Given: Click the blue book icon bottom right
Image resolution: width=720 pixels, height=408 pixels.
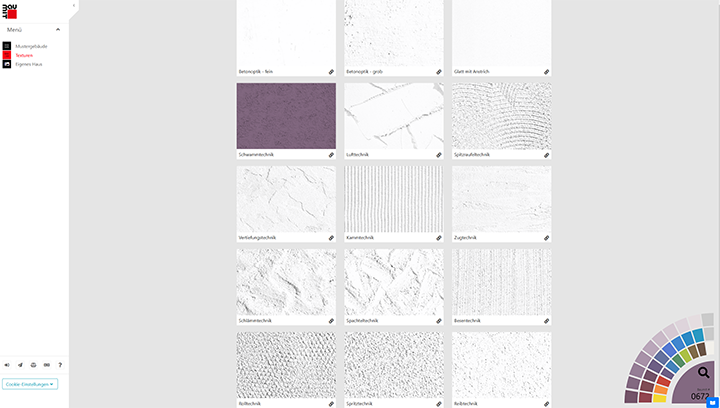Looking at the screenshot, I should [x=712, y=402].
